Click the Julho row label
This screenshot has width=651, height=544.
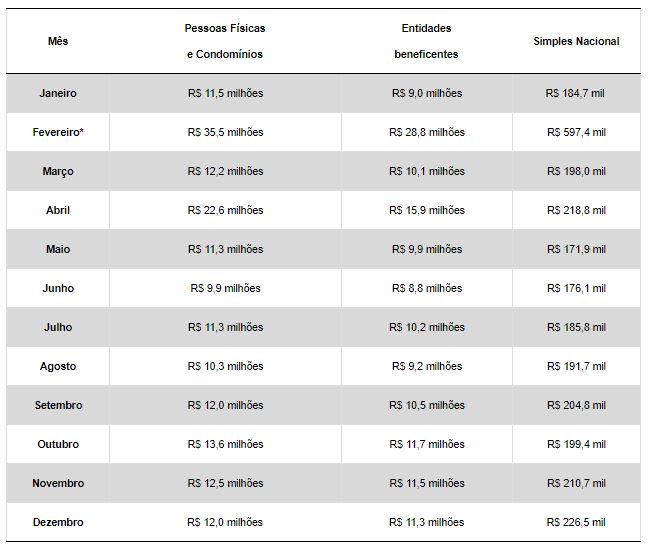58,327
